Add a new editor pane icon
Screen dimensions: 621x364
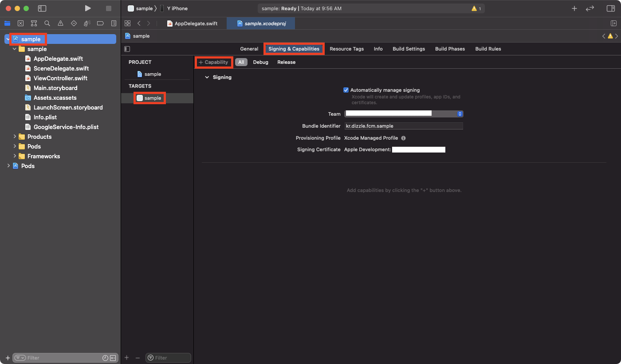pos(613,23)
